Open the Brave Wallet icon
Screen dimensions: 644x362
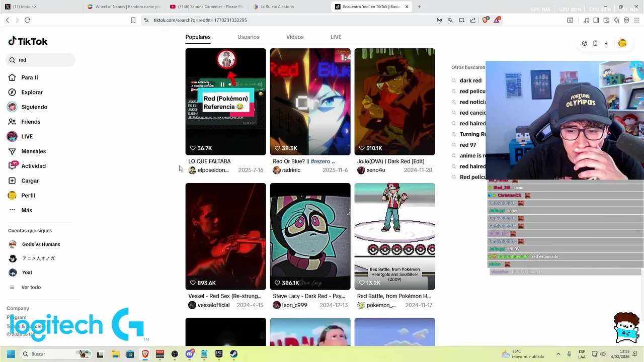[x=606, y=20]
